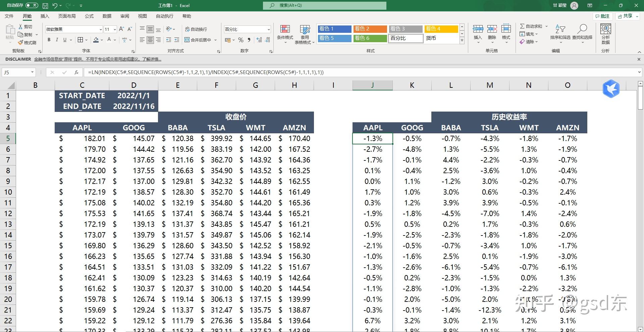Click the Save icon in the title bar
This screenshot has width=644, height=332.
click(x=45, y=5)
